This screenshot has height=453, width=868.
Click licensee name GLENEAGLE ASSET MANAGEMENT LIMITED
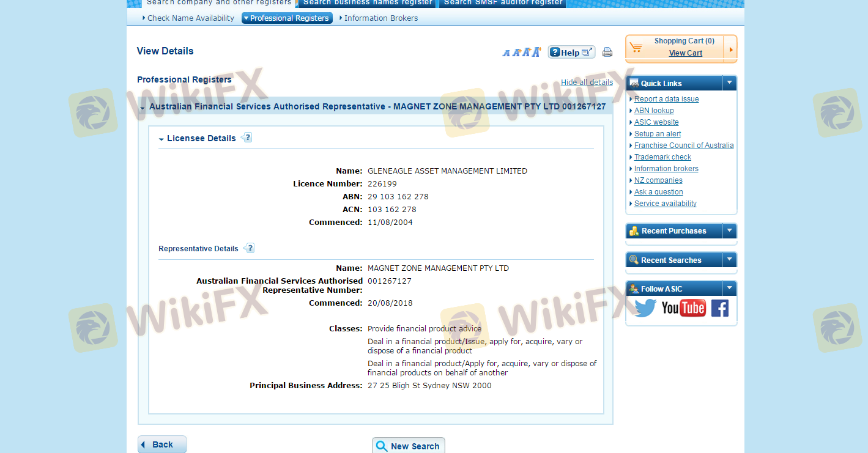[447, 171]
